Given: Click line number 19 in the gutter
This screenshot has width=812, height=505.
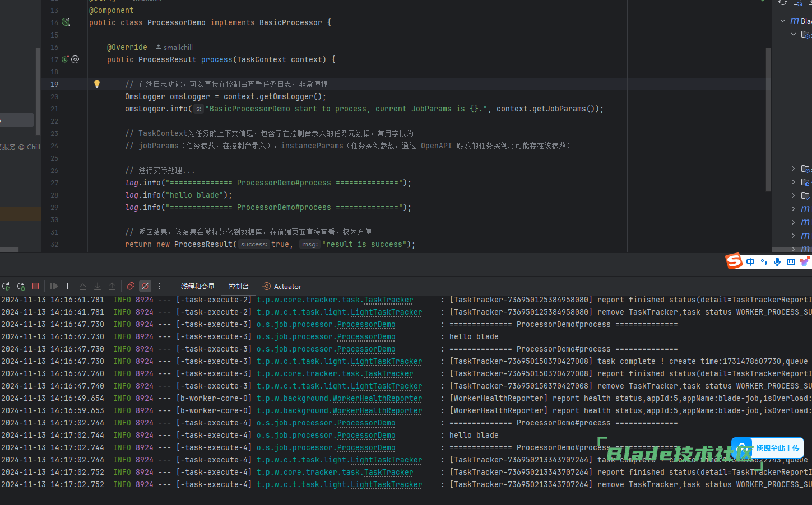Looking at the screenshot, I should tap(54, 84).
